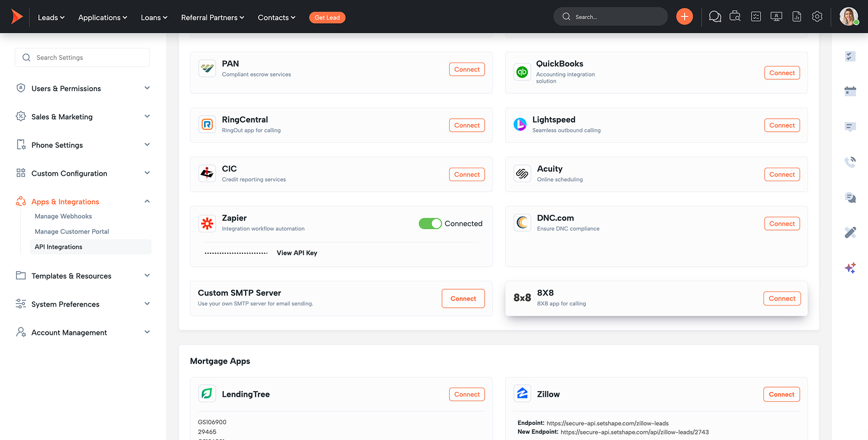Viewport: 868px width, 440px height.
Task: Open the reports chart icon in top bar
Action: coord(797,17)
